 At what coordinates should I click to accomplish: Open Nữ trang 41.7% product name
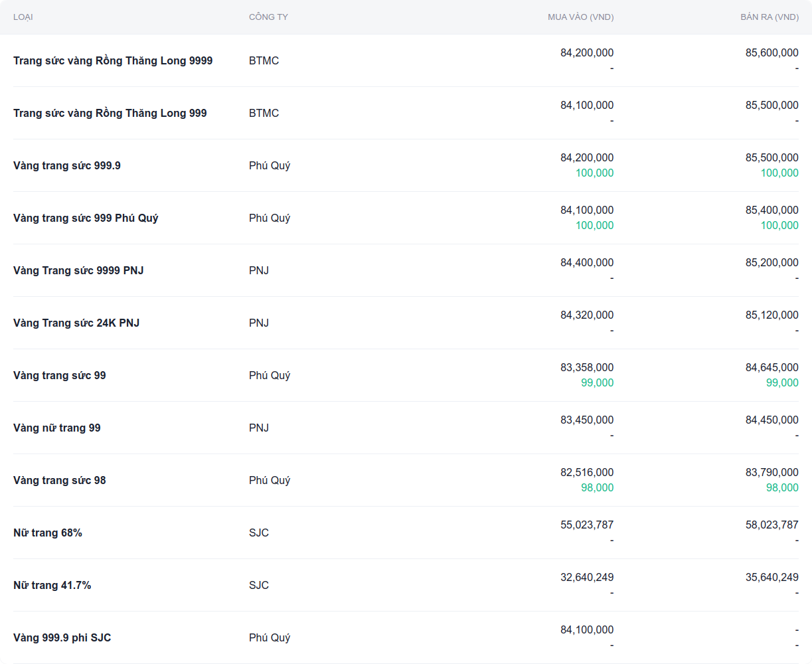tap(52, 585)
